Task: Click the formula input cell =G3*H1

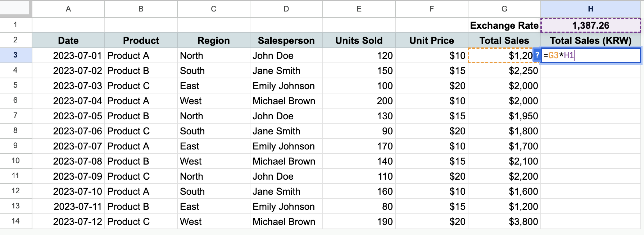Action: [591, 55]
